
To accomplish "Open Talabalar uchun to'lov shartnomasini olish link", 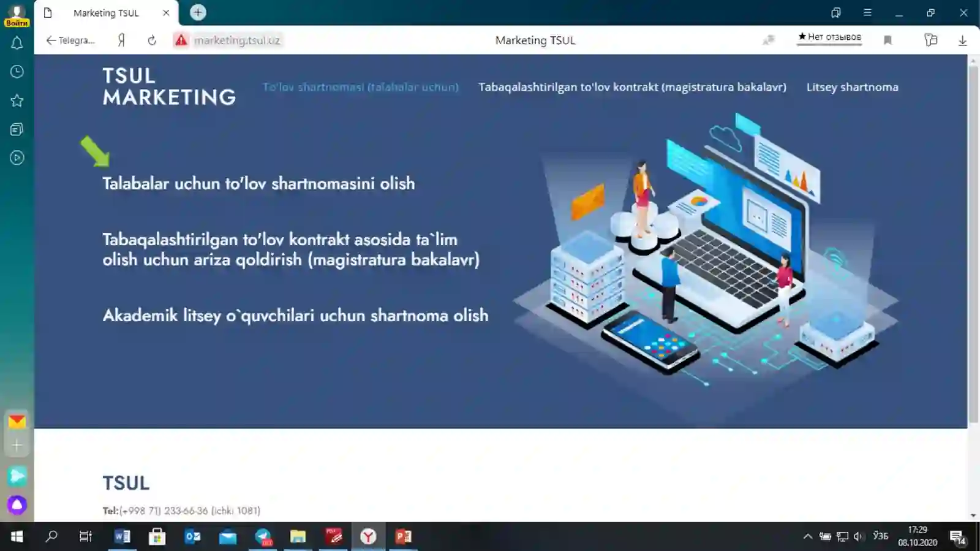I will point(258,183).
